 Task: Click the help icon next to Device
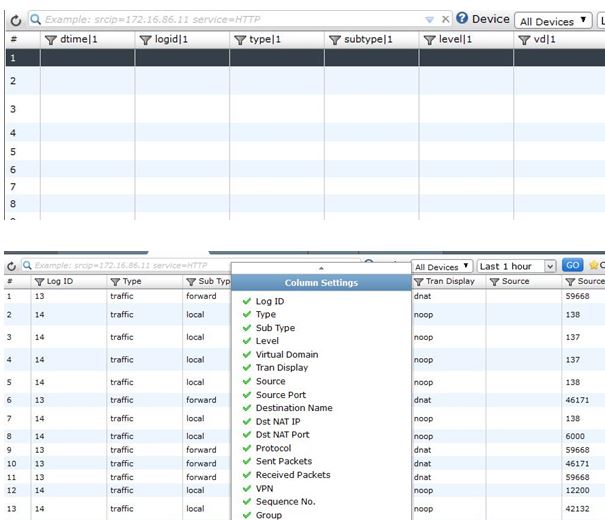pyautogui.click(x=462, y=19)
